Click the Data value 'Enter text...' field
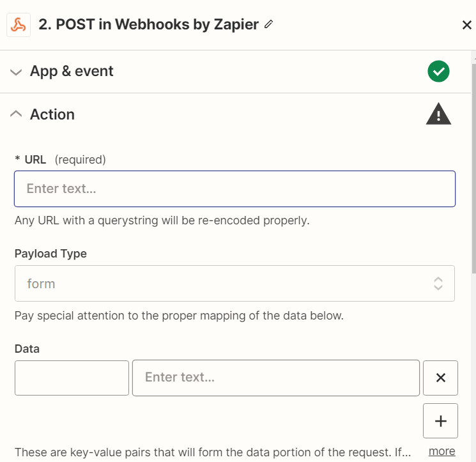Viewport: 476px width, 462px height. (275, 378)
